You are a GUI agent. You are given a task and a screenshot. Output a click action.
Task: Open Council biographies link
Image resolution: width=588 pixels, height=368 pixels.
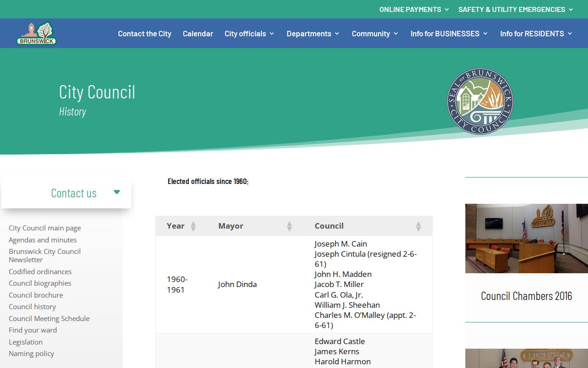pyautogui.click(x=40, y=283)
